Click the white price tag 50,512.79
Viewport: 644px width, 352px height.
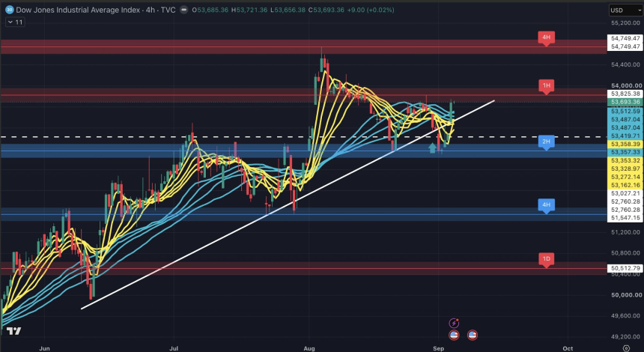pos(625,268)
